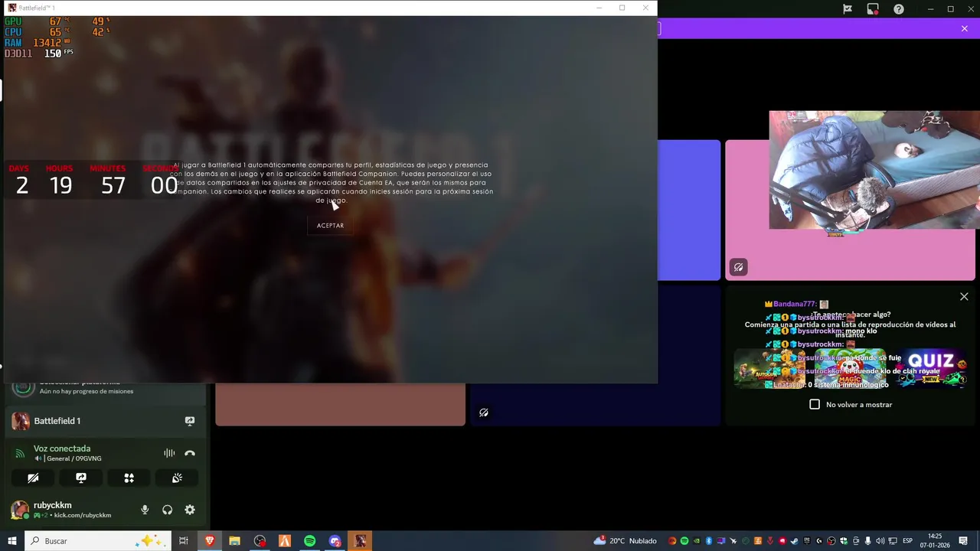Open the QUIZ activity thumbnail
The image size is (980, 551).
931,369
